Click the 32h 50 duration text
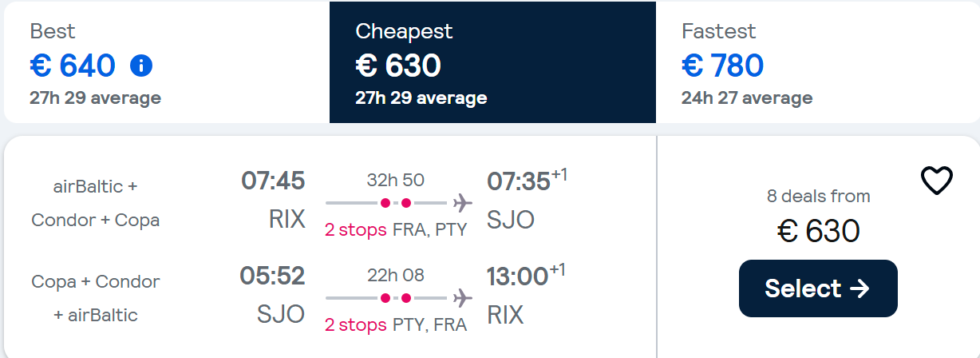Viewport: 980px width, 358px height. pos(396,180)
